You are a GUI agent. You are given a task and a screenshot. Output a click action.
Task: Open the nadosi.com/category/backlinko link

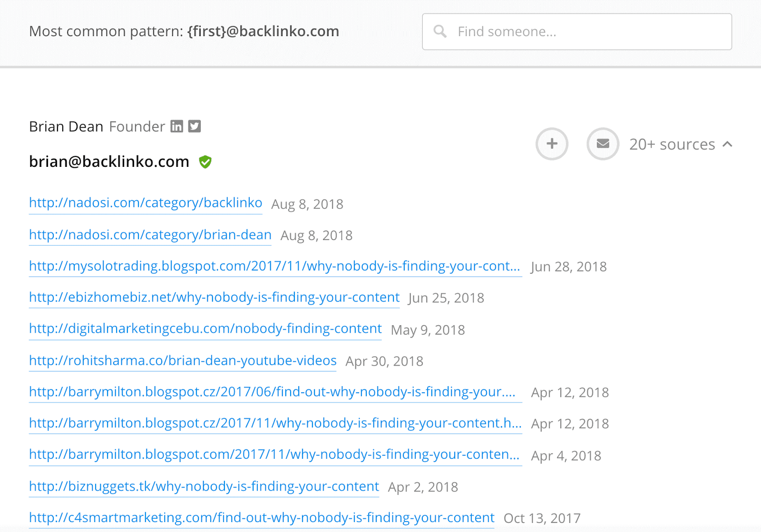tap(146, 203)
